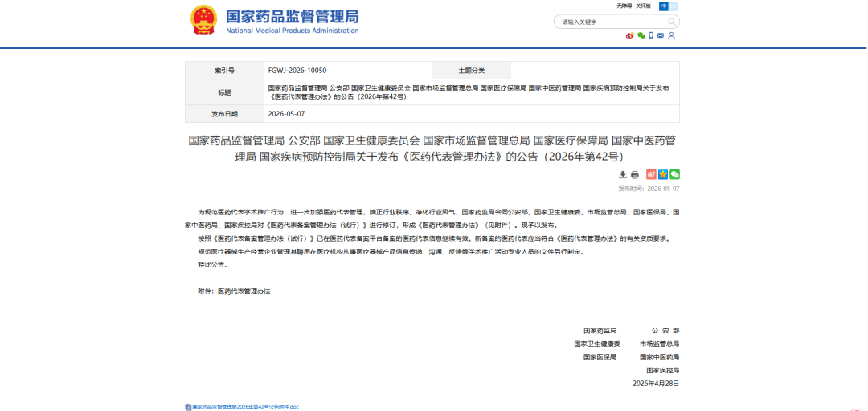
Task: Open the 无障碍 accessibility link
Action: (624, 6)
